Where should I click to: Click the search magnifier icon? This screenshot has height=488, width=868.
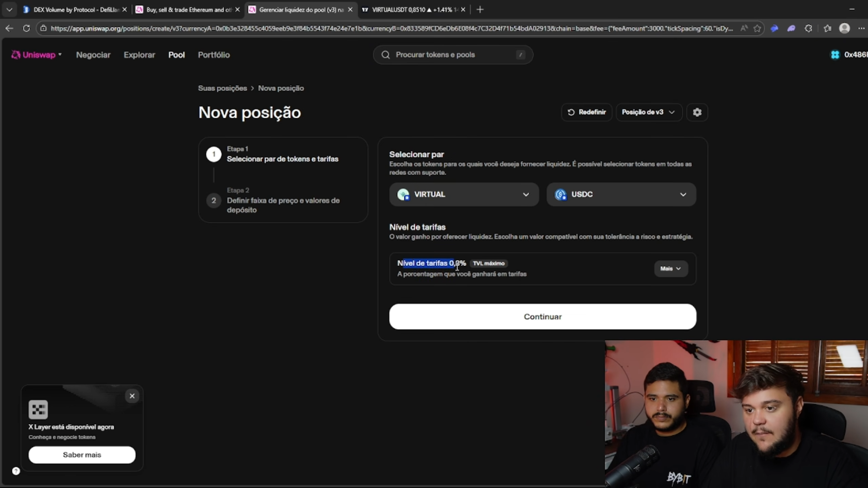[386, 55]
